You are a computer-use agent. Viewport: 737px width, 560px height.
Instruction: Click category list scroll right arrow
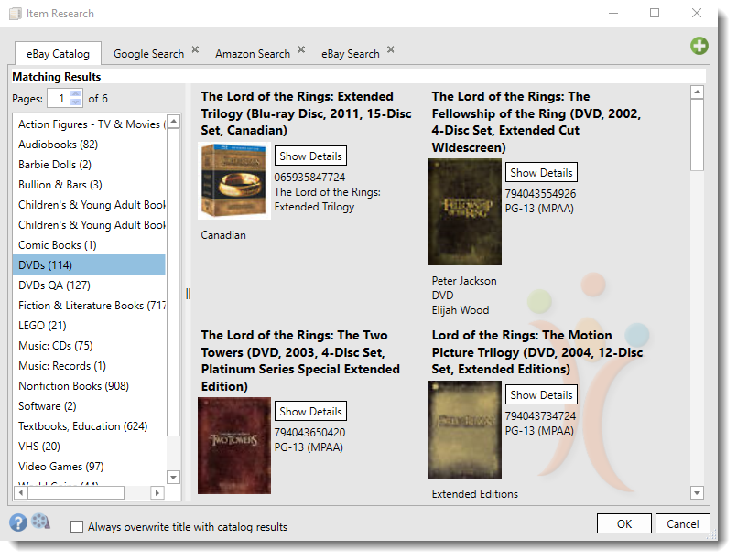157,492
